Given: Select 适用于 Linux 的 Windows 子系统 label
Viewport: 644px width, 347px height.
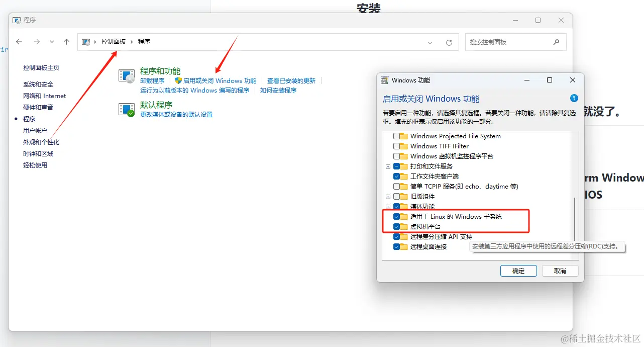Looking at the screenshot, I should pos(456,217).
